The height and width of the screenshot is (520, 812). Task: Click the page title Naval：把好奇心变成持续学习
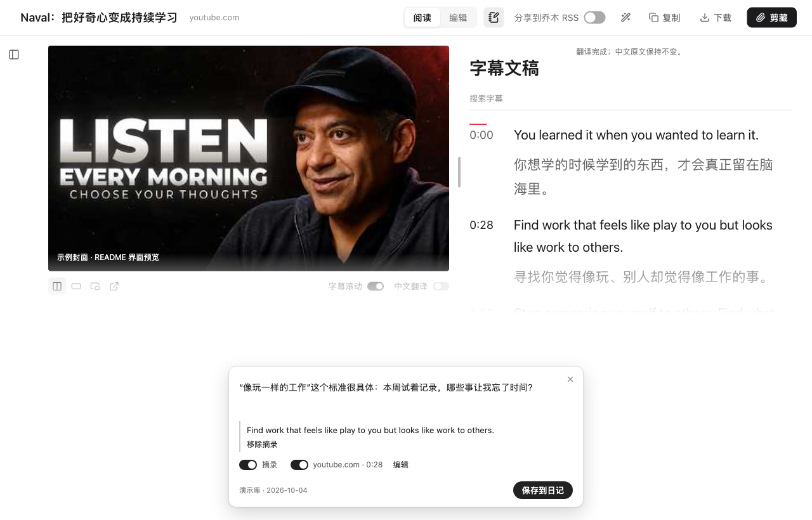[99, 18]
